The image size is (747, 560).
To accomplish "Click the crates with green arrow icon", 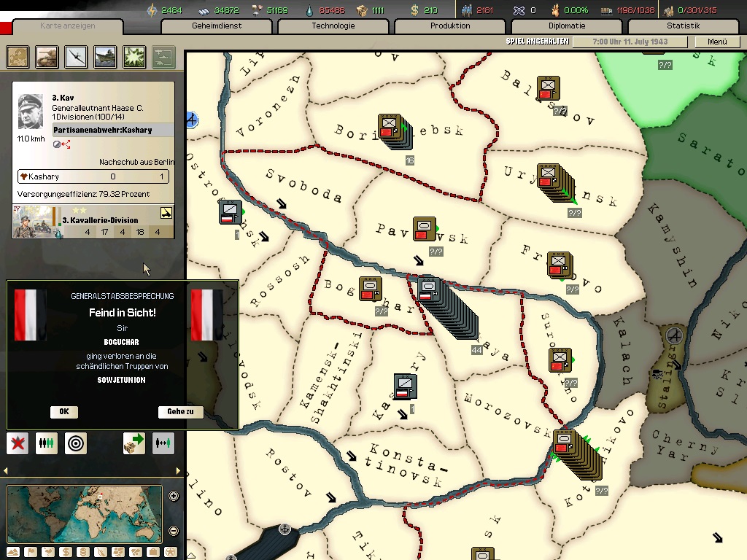I will click(134, 443).
